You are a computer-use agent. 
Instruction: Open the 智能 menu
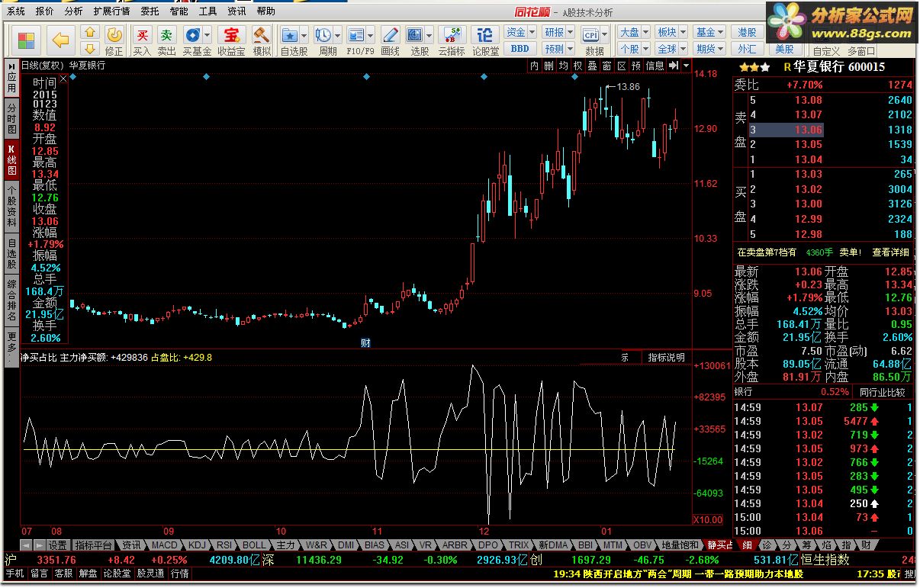[x=179, y=11]
